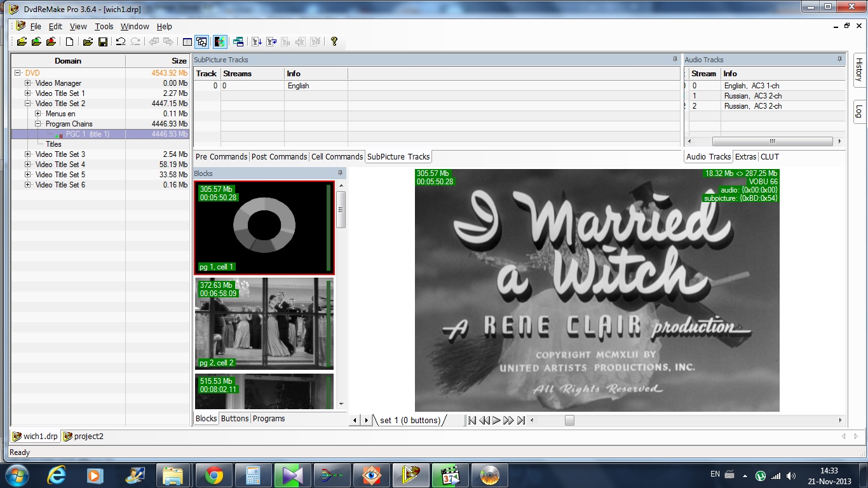
Task: Expand Video Title Set 5 node
Action: coord(28,175)
